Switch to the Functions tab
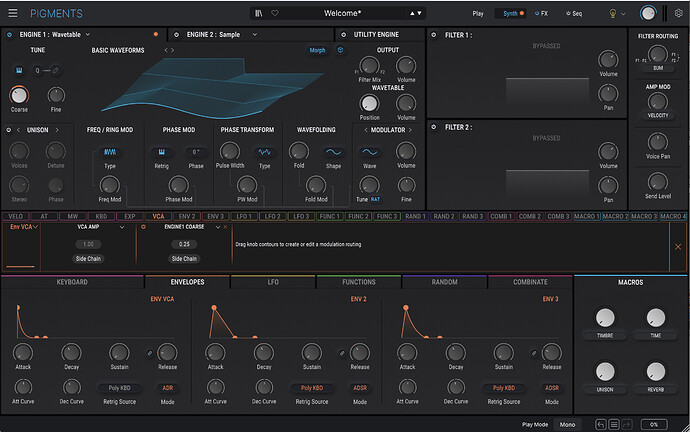 pos(359,282)
